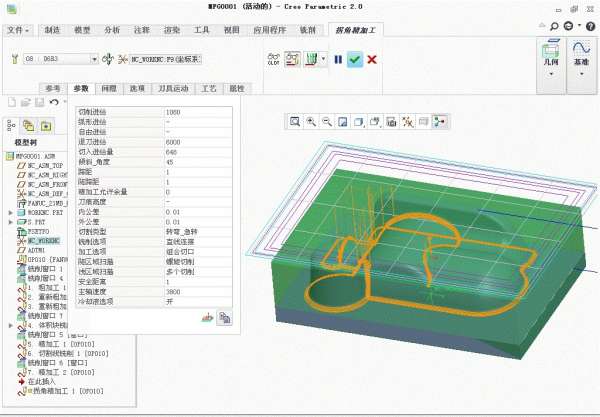Click the green checkmark to accept the sequence
Image resolution: width=600 pixels, height=417 pixels.
pyautogui.click(x=355, y=60)
